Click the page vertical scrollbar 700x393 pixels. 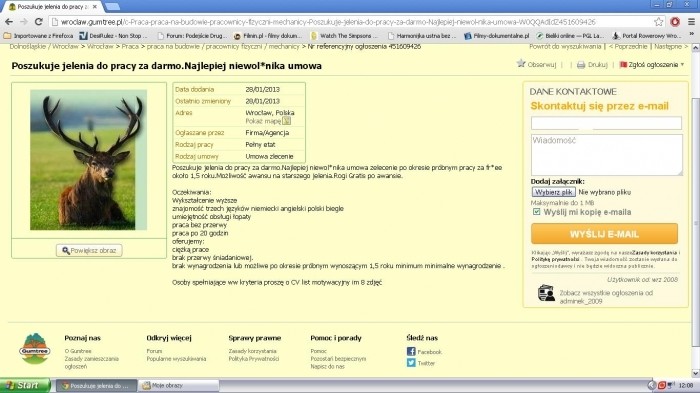click(696, 210)
